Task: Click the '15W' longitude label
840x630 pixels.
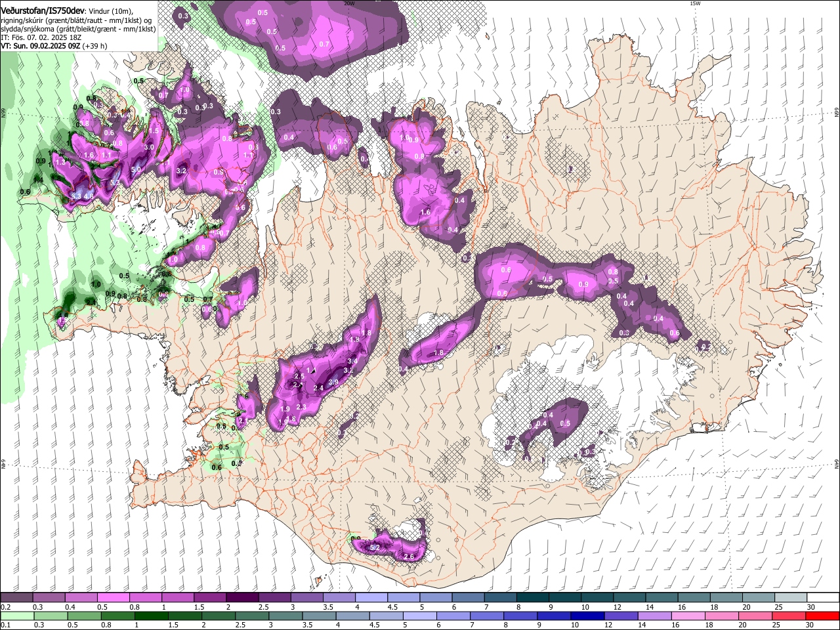Action: pyautogui.click(x=695, y=3)
